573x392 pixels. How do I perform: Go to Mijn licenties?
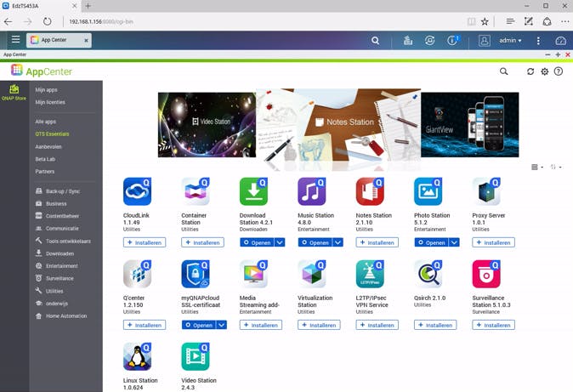pos(50,102)
